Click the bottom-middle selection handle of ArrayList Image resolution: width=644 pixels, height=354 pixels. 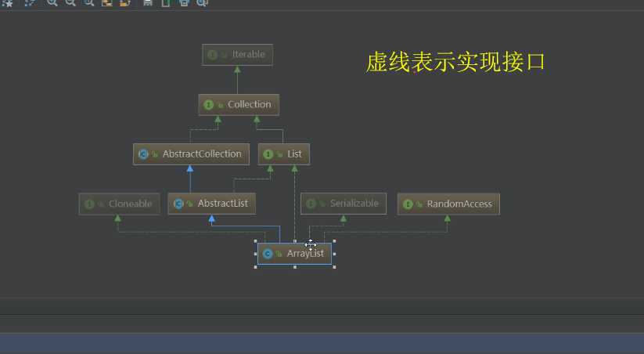(x=295, y=267)
